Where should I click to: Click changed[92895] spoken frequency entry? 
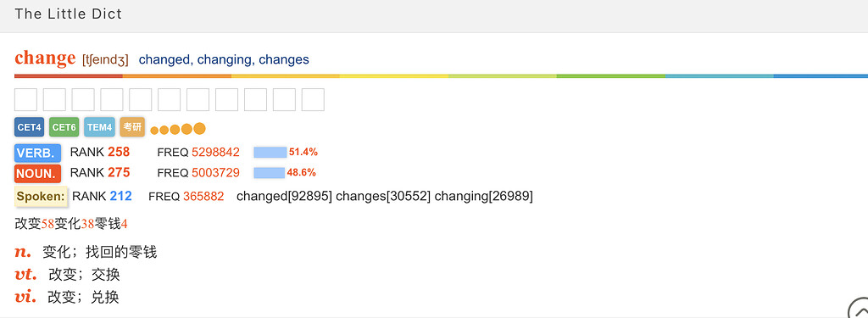pos(285,196)
